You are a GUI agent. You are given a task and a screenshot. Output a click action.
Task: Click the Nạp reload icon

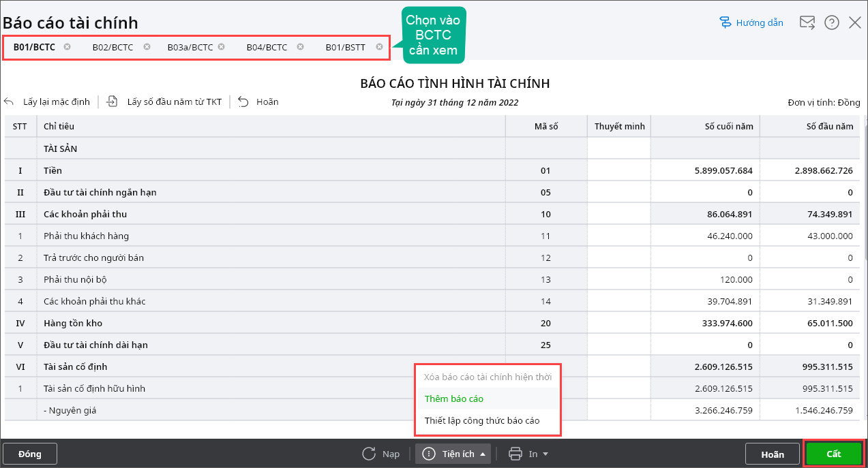pyautogui.click(x=369, y=454)
